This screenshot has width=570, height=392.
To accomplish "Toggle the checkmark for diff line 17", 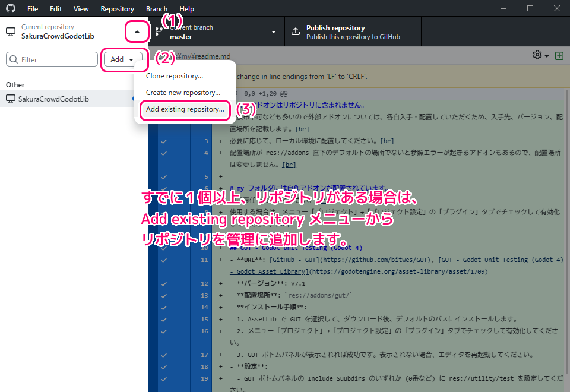I will 163,355.
